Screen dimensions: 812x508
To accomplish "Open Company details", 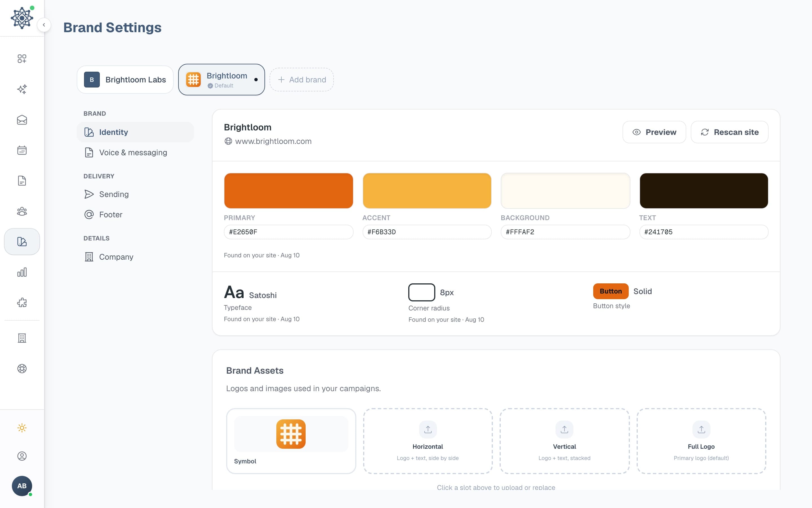I will tap(135, 257).
